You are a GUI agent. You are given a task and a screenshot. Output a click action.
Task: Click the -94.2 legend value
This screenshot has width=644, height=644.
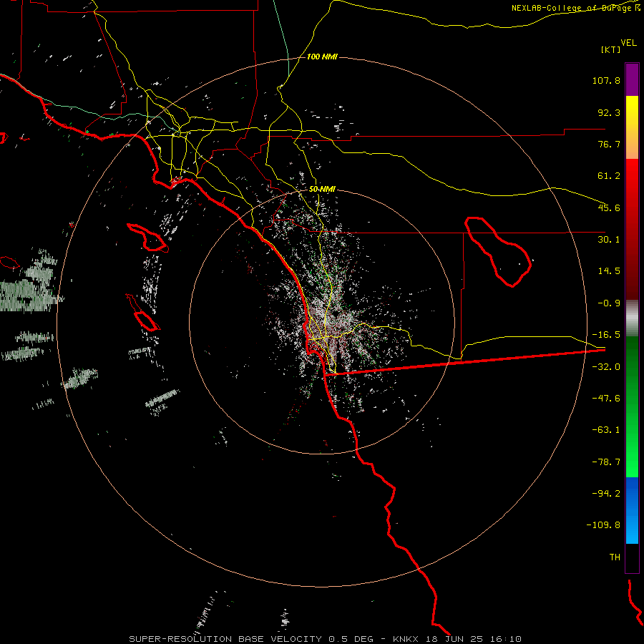click(x=606, y=493)
